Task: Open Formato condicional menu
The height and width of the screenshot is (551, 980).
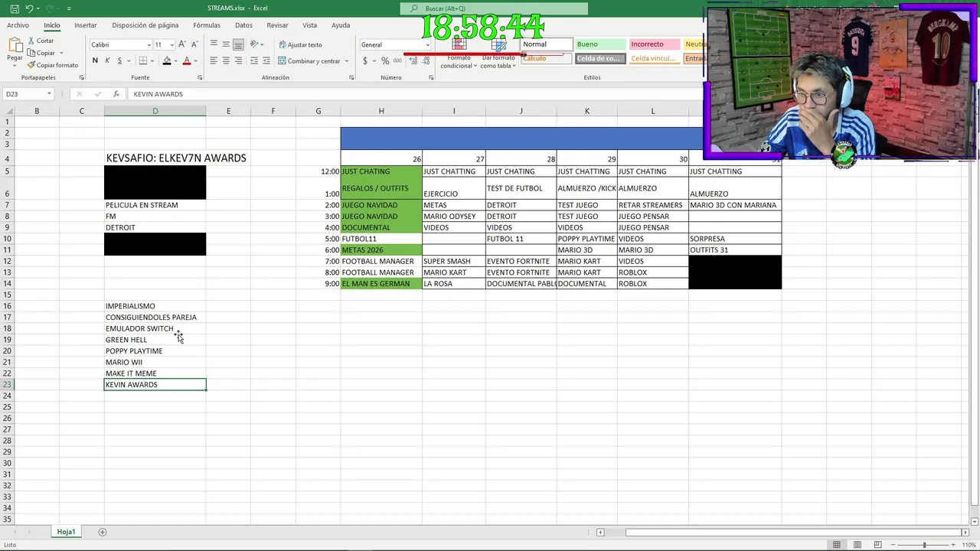Action: point(459,52)
